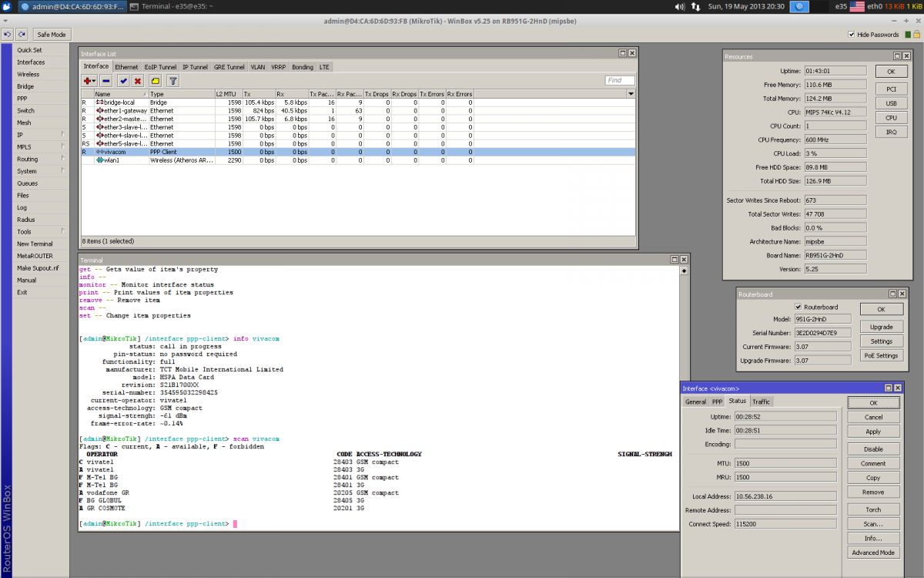
Task: Open the Wireless menu in sidebar
Action: point(28,75)
